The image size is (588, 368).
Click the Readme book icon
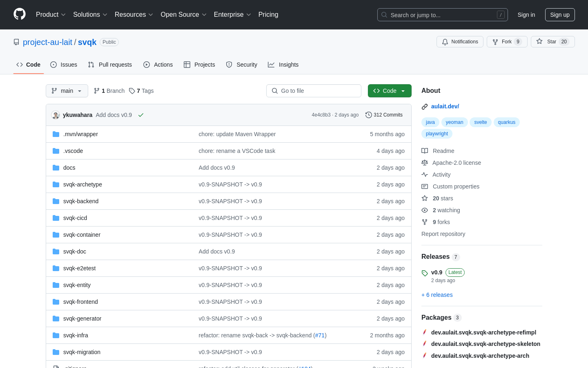425,151
